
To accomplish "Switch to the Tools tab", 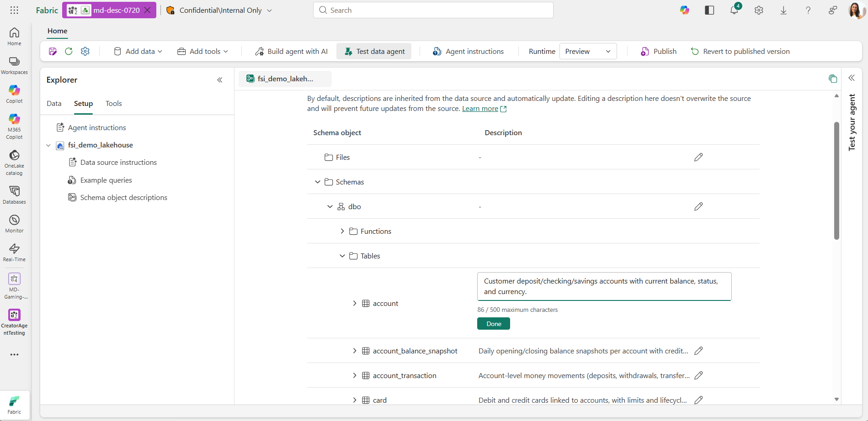I will click(113, 104).
